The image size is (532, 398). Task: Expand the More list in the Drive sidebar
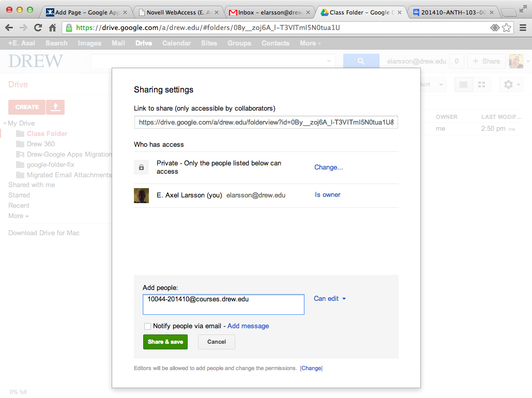click(x=19, y=216)
